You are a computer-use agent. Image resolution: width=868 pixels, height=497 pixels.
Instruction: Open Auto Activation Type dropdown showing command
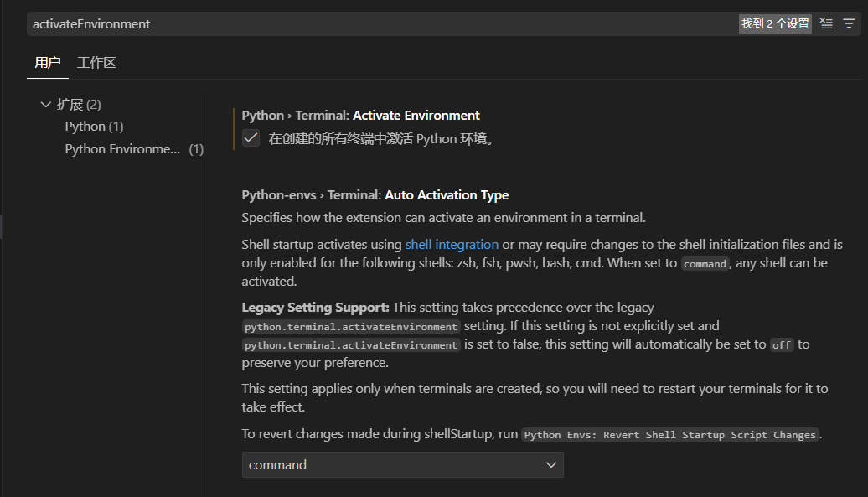pos(402,465)
